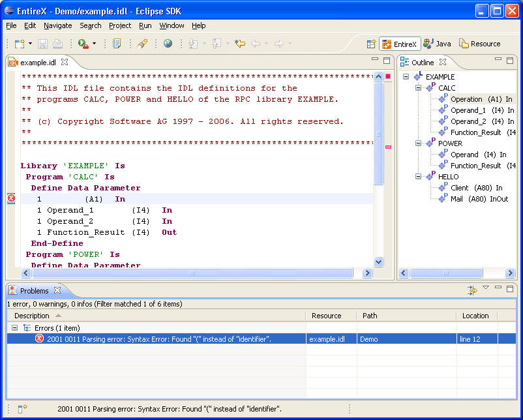The image size is (523, 420).
Task: Open the Problems view menu triangle
Action: [486, 288]
